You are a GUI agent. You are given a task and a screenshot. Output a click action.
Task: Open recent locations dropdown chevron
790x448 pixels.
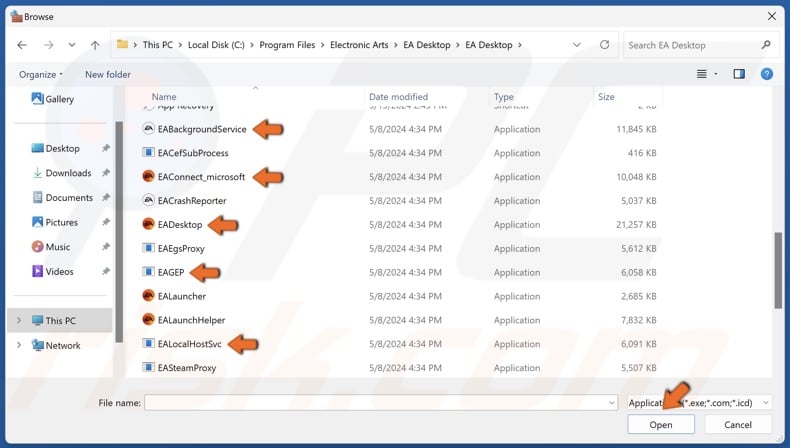(x=72, y=45)
